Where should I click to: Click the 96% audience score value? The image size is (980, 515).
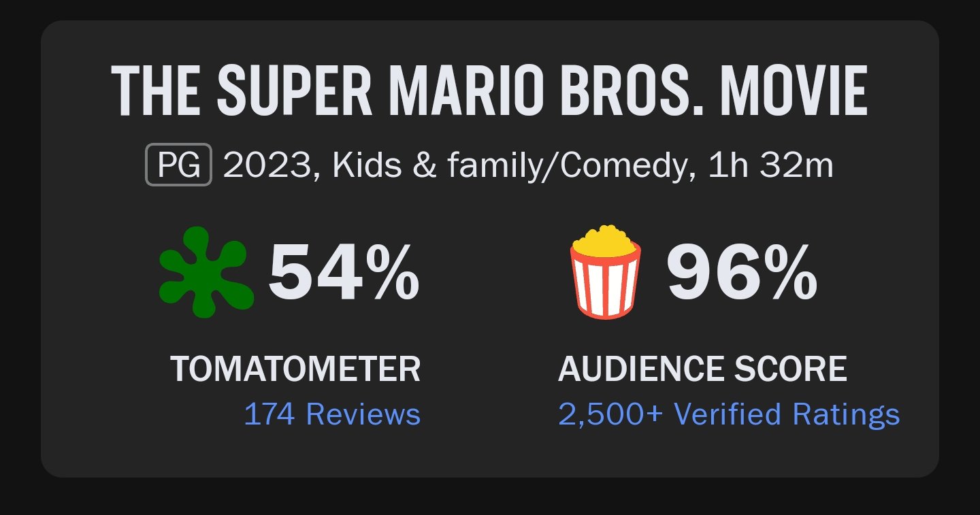(742, 273)
